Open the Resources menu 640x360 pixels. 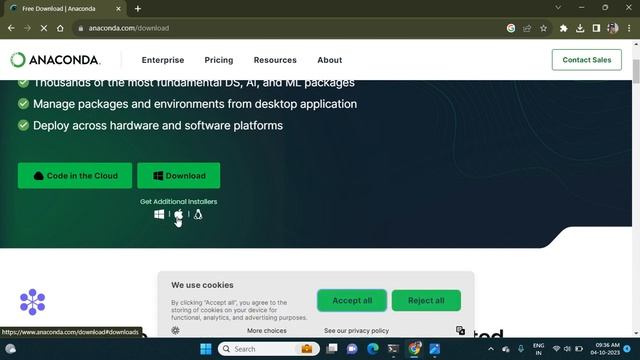275,60
